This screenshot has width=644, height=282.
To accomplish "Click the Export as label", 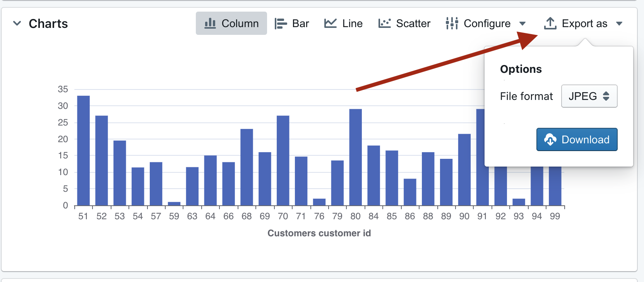I will [x=584, y=24].
